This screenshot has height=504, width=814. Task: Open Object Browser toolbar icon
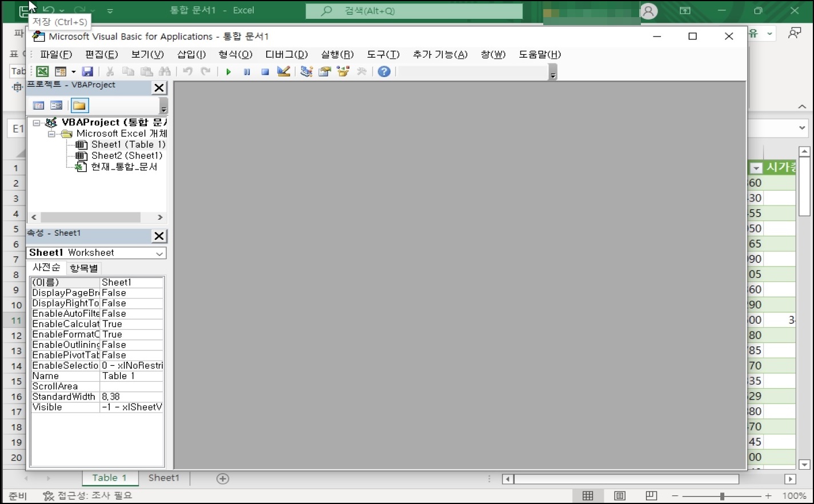343,71
